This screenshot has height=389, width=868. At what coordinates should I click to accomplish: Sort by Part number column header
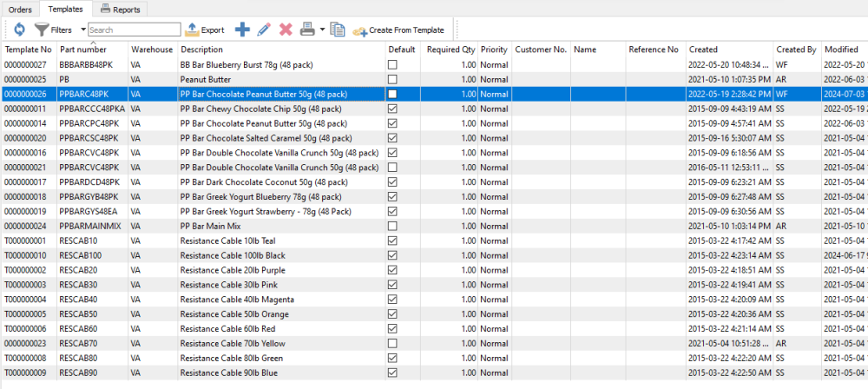tap(93, 49)
